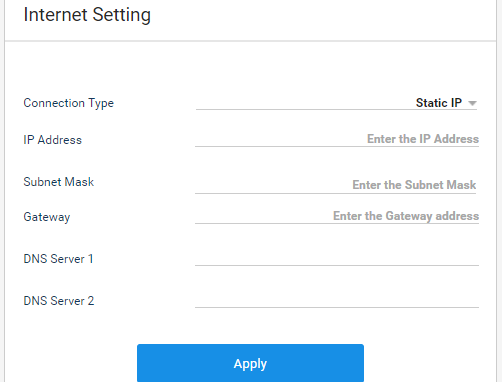The height and width of the screenshot is (382, 502).
Task: Click the DNS Server 2 label
Action: point(59,301)
